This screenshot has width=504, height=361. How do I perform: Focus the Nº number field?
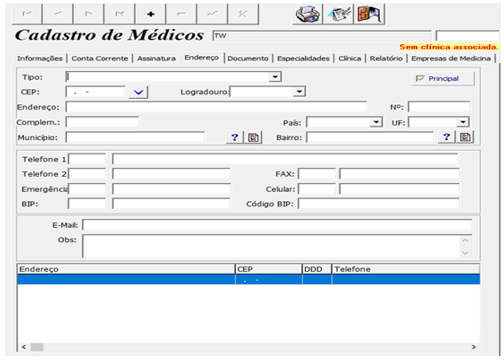click(x=439, y=107)
